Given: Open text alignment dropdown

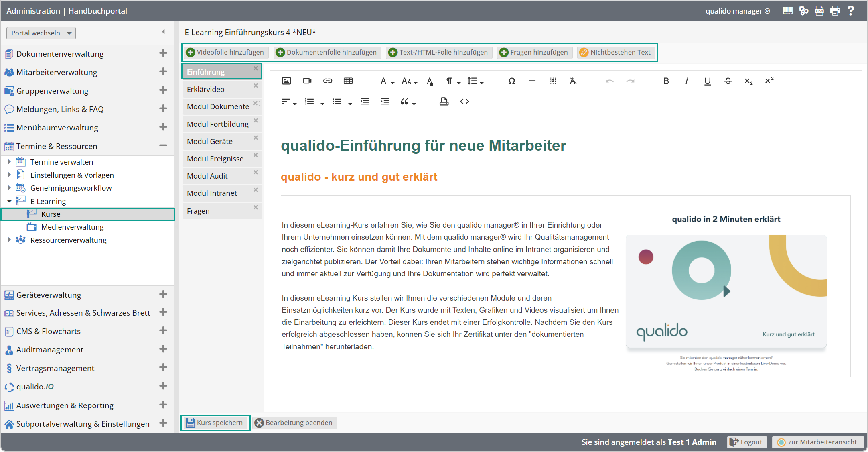Looking at the screenshot, I should pyautogui.click(x=289, y=102).
